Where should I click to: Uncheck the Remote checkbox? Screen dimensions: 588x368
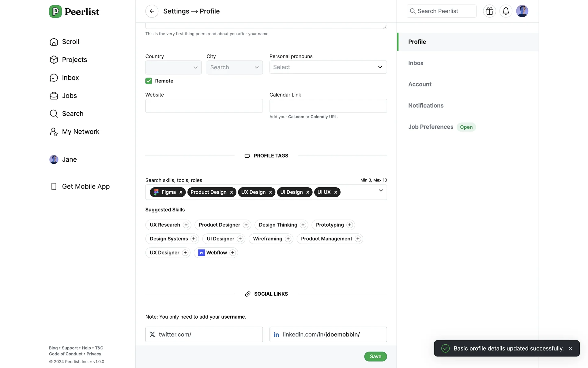point(149,81)
